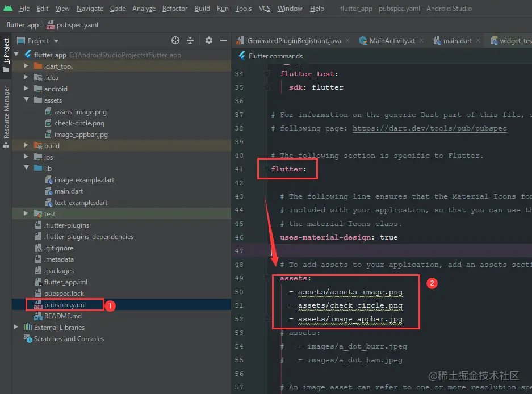Close the main.dart editor tab
The height and width of the screenshot is (394, 532).
pyautogui.click(x=478, y=41)
